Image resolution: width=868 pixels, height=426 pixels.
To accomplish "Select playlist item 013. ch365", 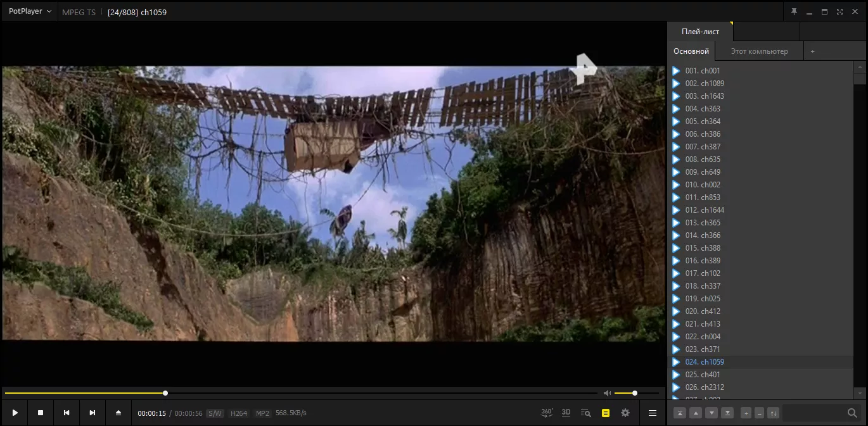I will 761,223.
